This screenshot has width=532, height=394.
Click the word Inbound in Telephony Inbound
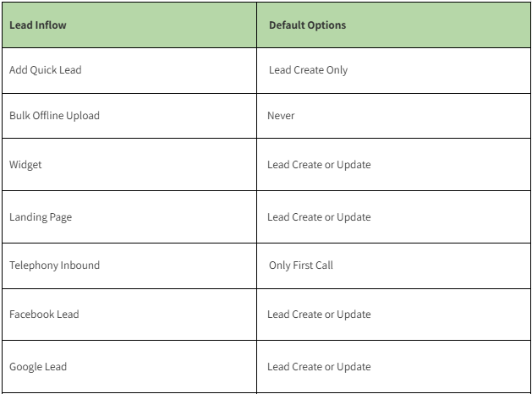(80, 265)
